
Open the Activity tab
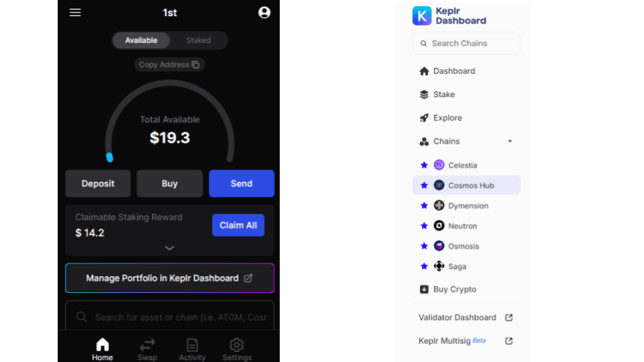[192, 349]
